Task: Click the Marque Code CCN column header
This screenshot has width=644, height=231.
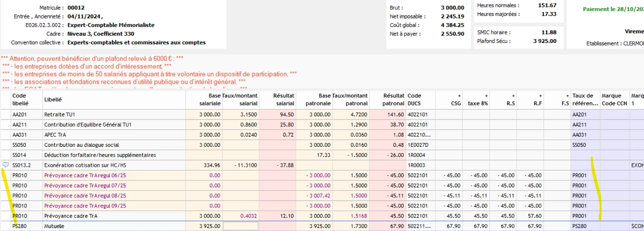Action: pyautogui.click(x=614, y=100)
